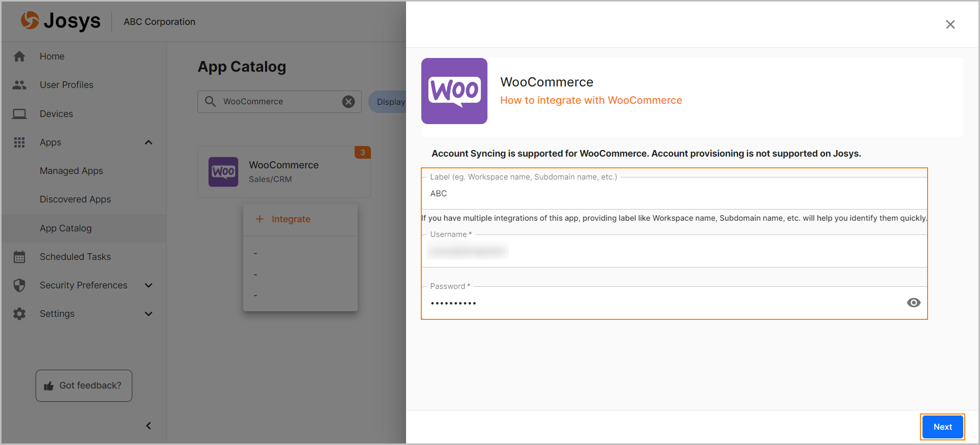The image size is (980, 445).
Task: Show the password with the eye icon
Action: pyautogui.click(x=913, y=303)
